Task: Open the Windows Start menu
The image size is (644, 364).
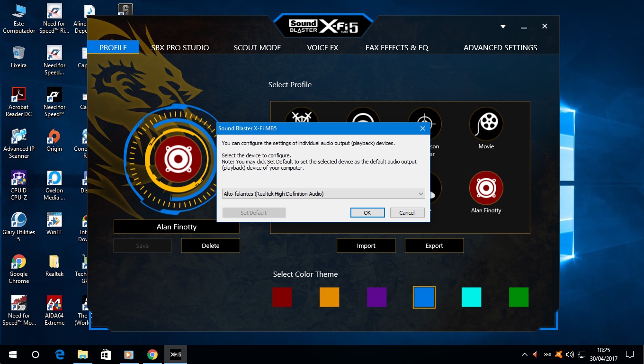Action: click(12, 354)
